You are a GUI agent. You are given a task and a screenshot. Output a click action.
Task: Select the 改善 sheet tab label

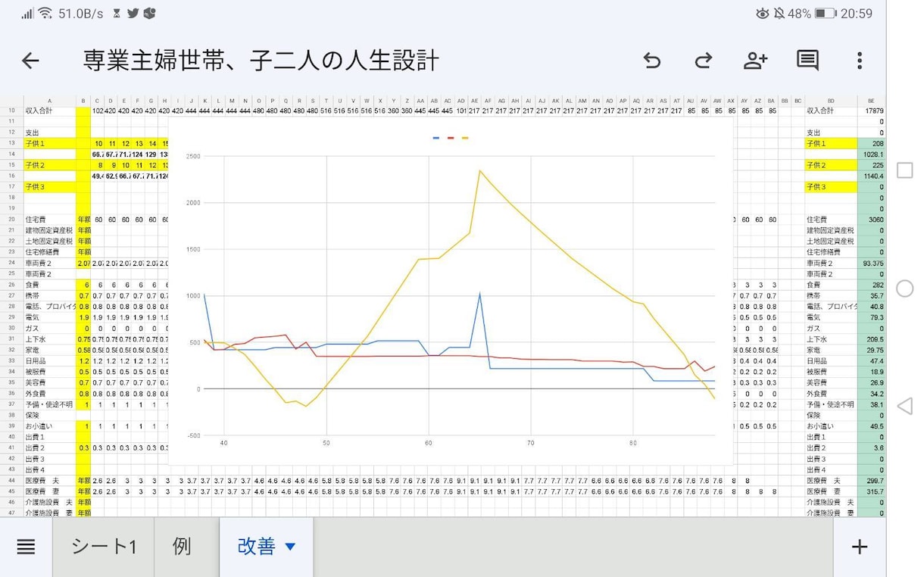point(257,547)
